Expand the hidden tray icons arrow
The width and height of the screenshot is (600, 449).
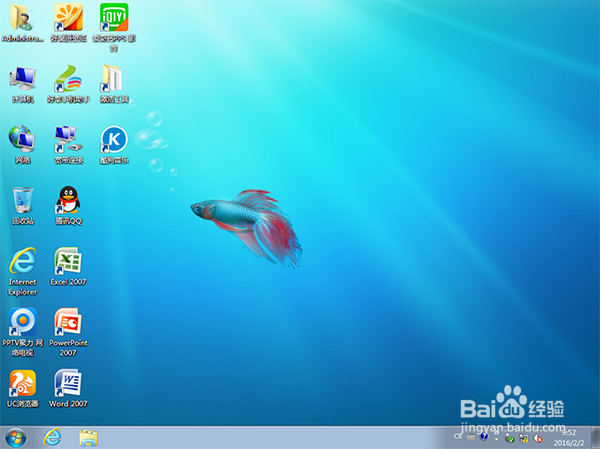[x=497, y=439]
